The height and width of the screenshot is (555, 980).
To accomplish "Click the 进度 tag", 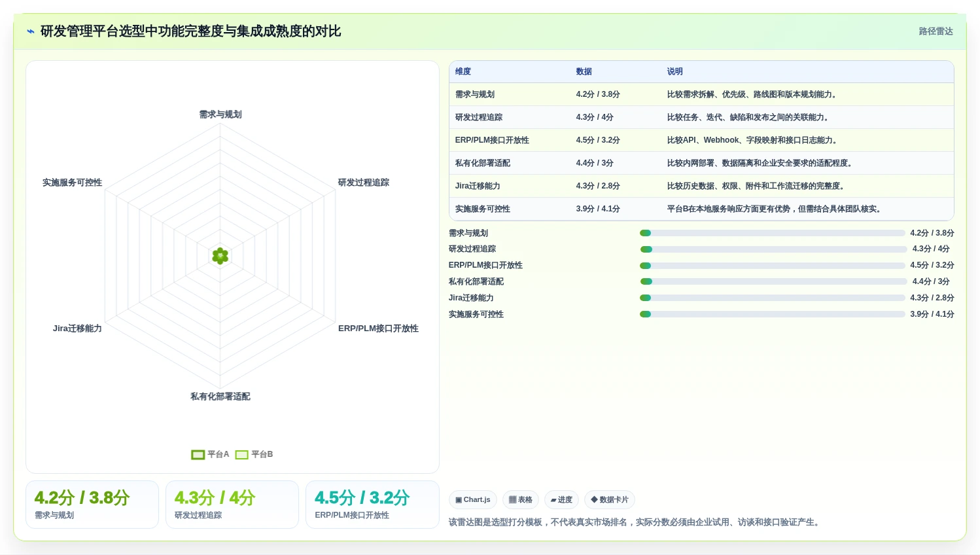I will [x=561, y=500].
